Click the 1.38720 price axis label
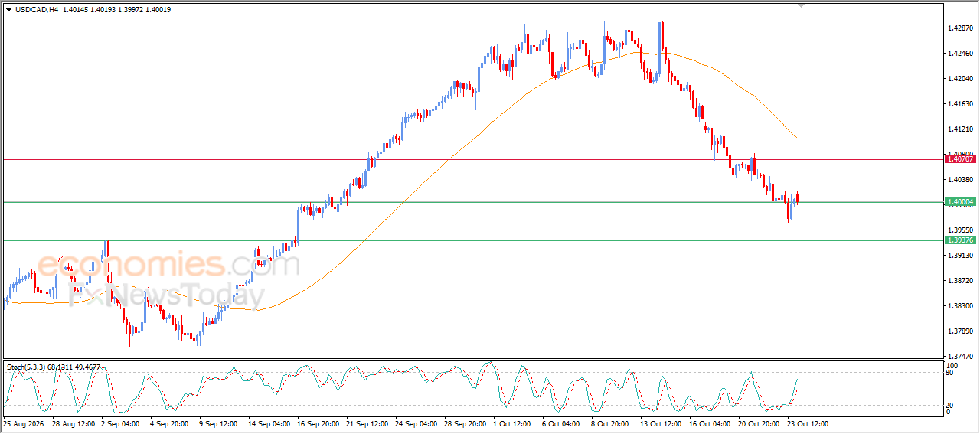 point(960,281)
